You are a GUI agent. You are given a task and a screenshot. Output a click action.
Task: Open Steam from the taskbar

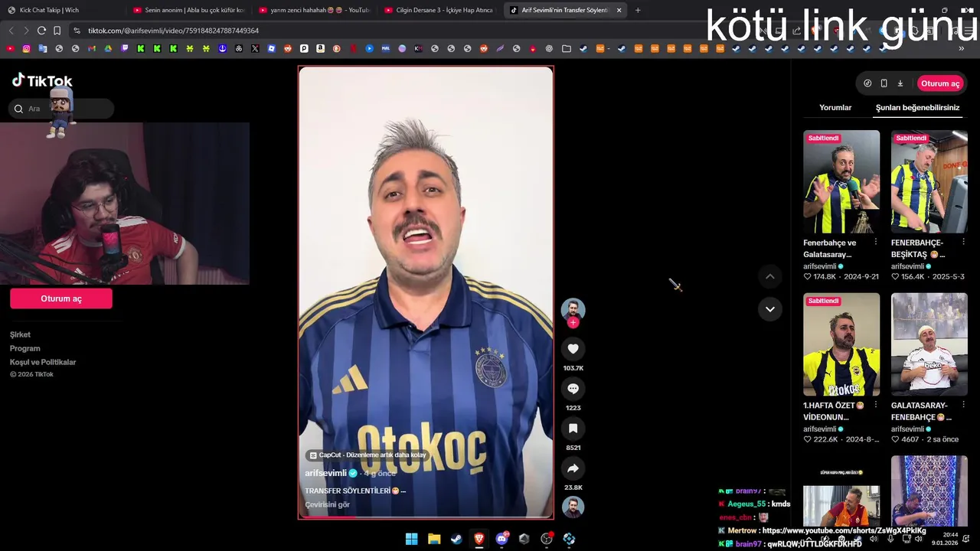[x=456, y=539]
